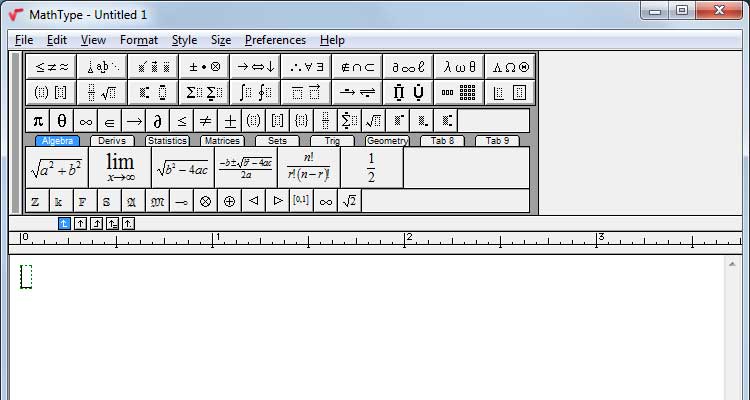Image resolution: width=750 pixels, height=400 pixels.
Task: Insert the n!/r!(n−r)! combination expression
Action: click(309, 167)
